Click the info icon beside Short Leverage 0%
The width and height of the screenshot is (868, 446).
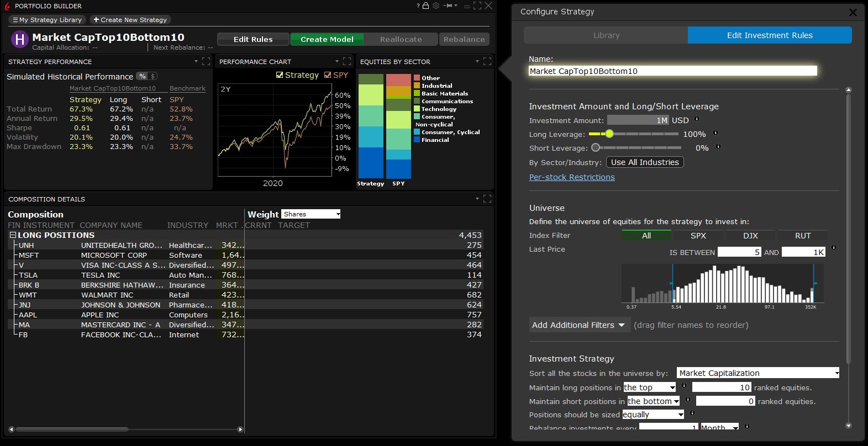point(718,146)
